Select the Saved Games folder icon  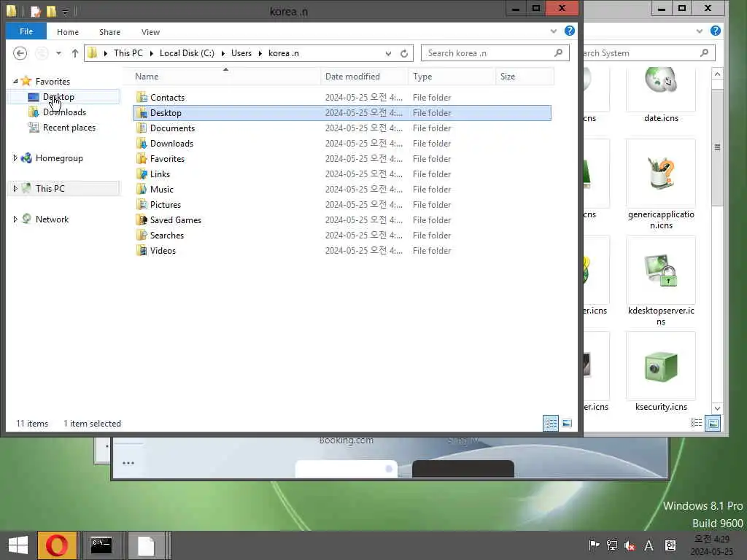pyautogui.click(x=142, y=220)
